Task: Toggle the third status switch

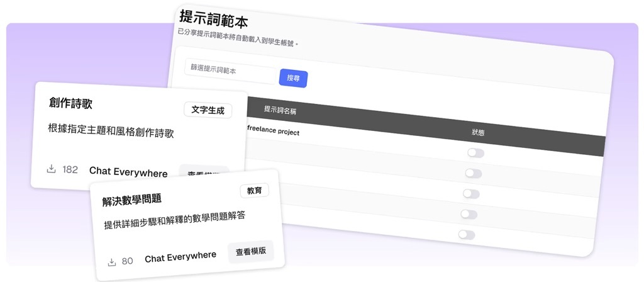Action: coord(471,194)
